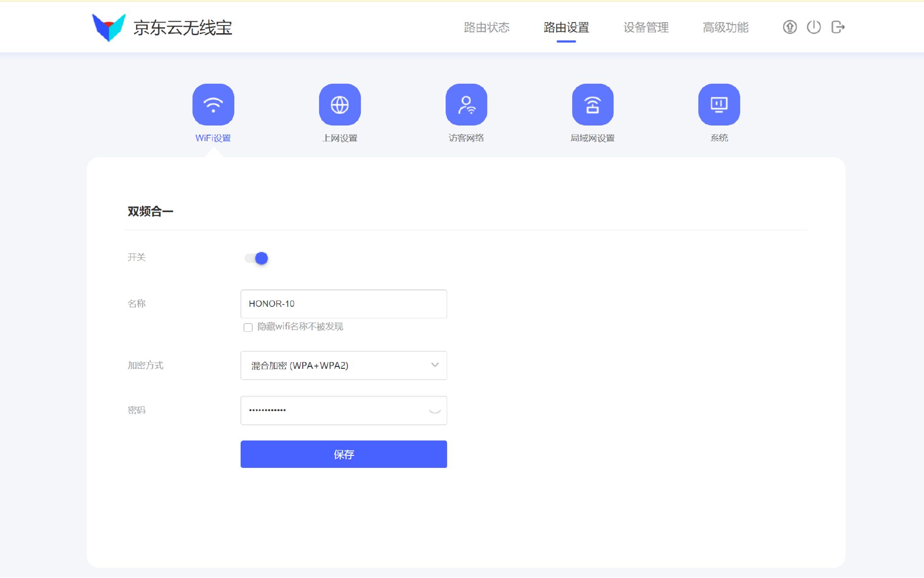Switch to the 路由状态 tab
Screen dimensions: 924x578
[x=487, y=27]
